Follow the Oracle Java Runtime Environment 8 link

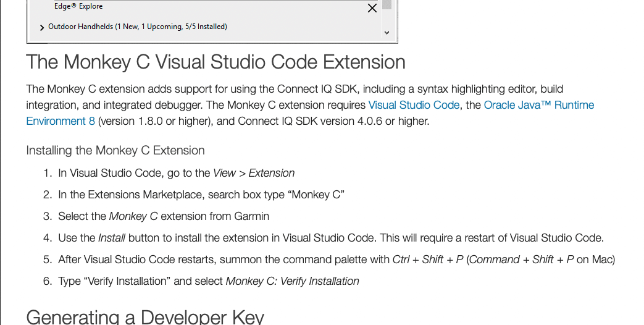(x=538, y=105)
